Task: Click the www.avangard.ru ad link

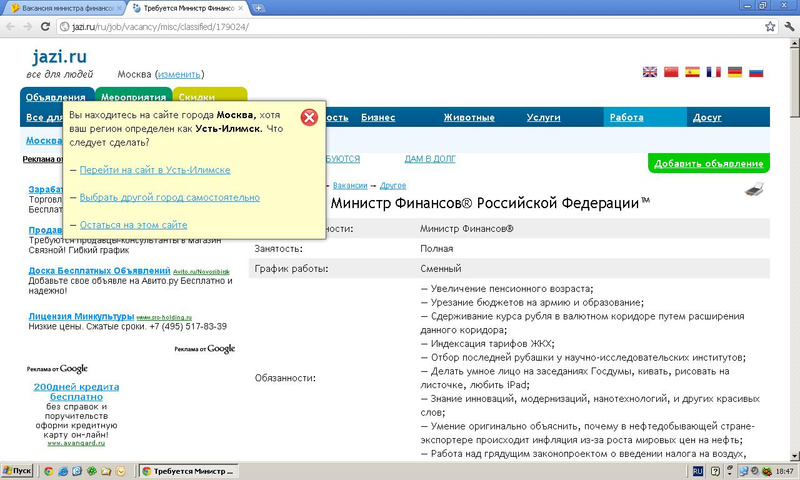Action: pyautogui.click(x=76, y=443)
